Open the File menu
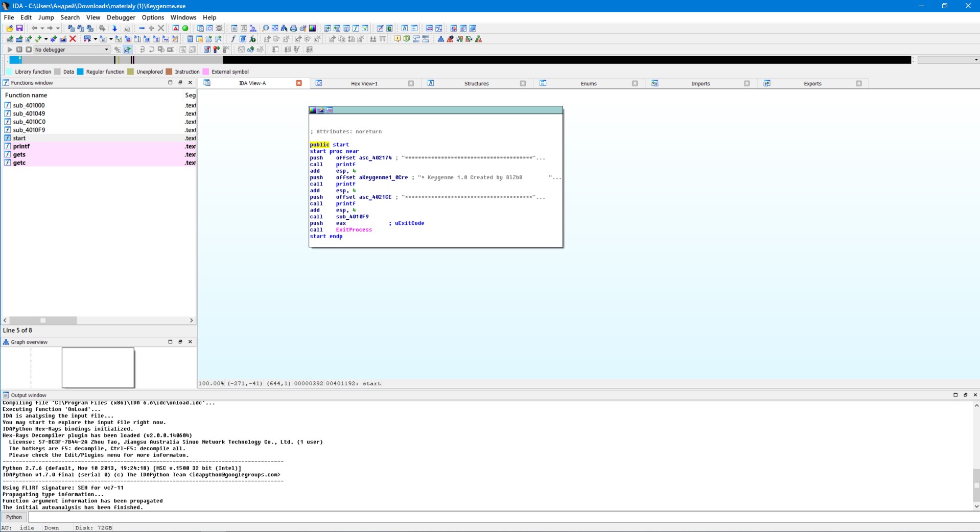The height and width of the screenshot is (532, 980). 9,17
